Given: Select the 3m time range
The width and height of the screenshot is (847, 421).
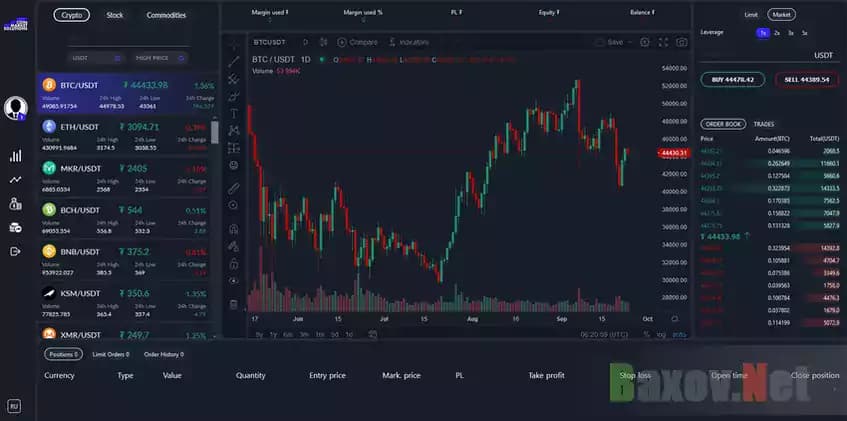Looking at the screenshot, I should [304, 335].
